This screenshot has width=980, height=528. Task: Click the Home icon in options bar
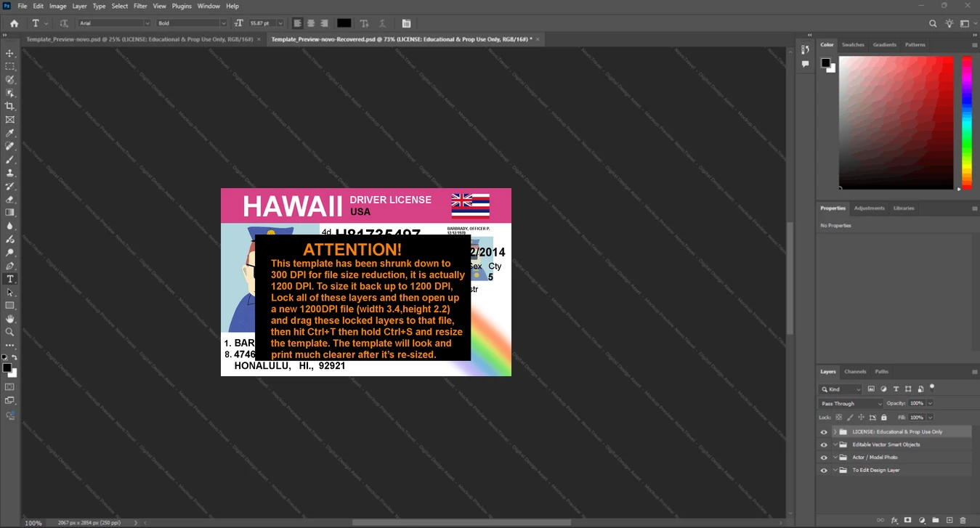(x=14, y=23)
